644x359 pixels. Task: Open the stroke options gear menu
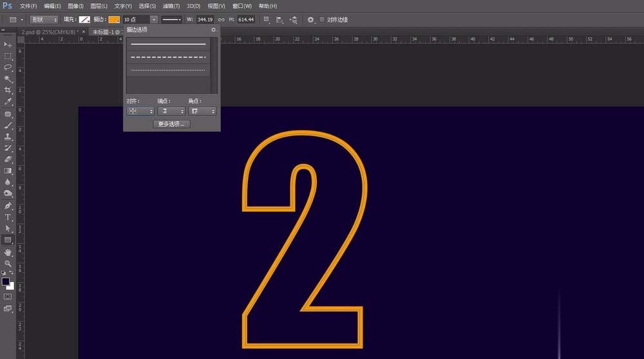click(213, 30)
